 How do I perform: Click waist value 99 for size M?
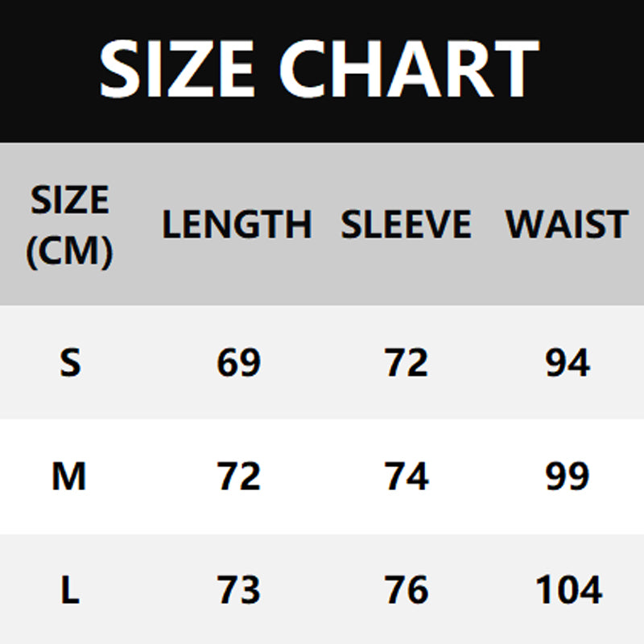click(x=568, y=477)
